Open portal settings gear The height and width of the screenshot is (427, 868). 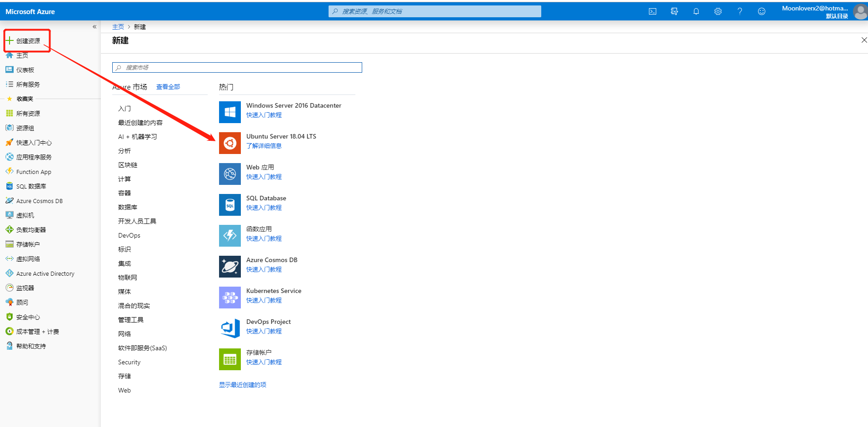(718, 11)
